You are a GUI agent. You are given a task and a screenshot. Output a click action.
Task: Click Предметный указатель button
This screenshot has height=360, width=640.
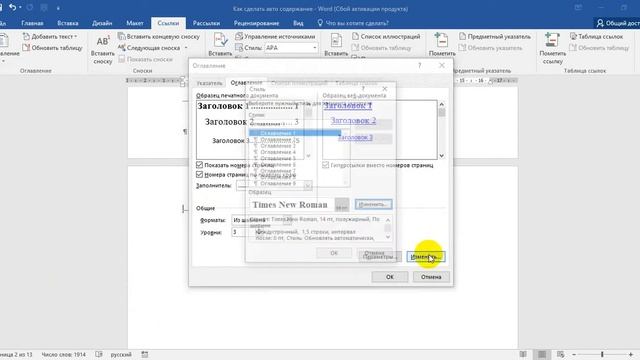click(495, 36)
